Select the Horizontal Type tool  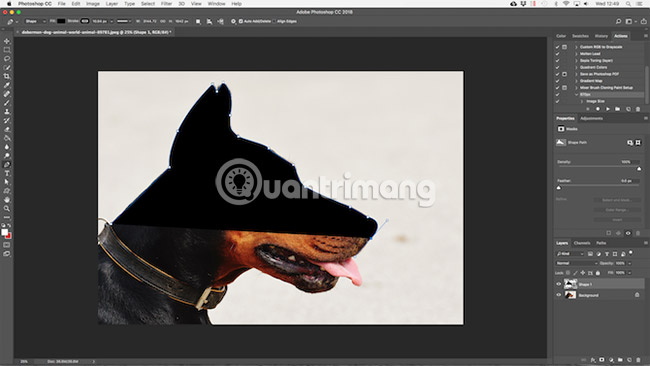[x=7, y=173]
